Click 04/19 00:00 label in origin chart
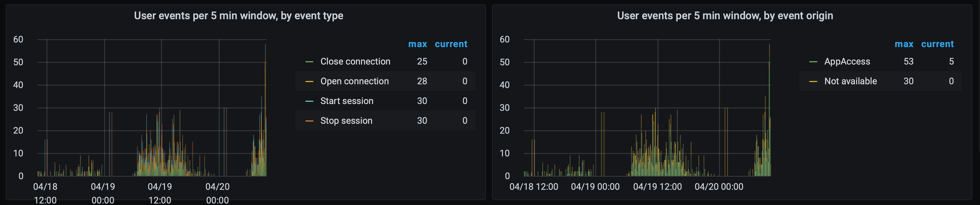This screenshot has width=980, height=205. (595, 187)
